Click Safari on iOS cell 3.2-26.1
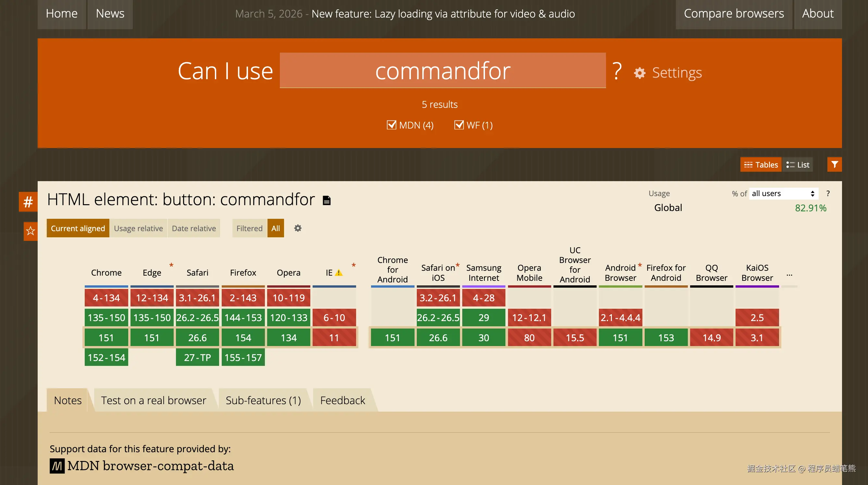The image size is (868, 485). point(438,298)
